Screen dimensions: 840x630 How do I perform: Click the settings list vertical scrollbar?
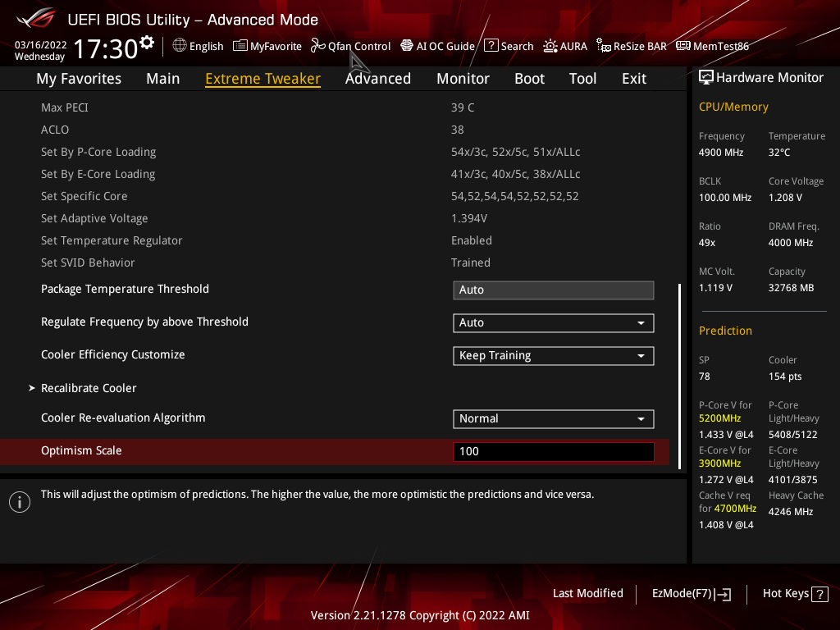pyautogui.click(x=679, y=377)
